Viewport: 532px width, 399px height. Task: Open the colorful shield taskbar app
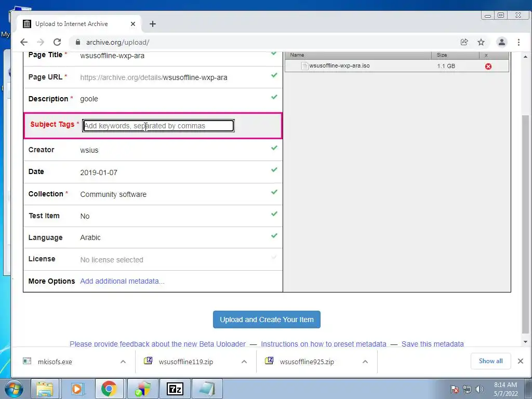click(x=142, y=389)
